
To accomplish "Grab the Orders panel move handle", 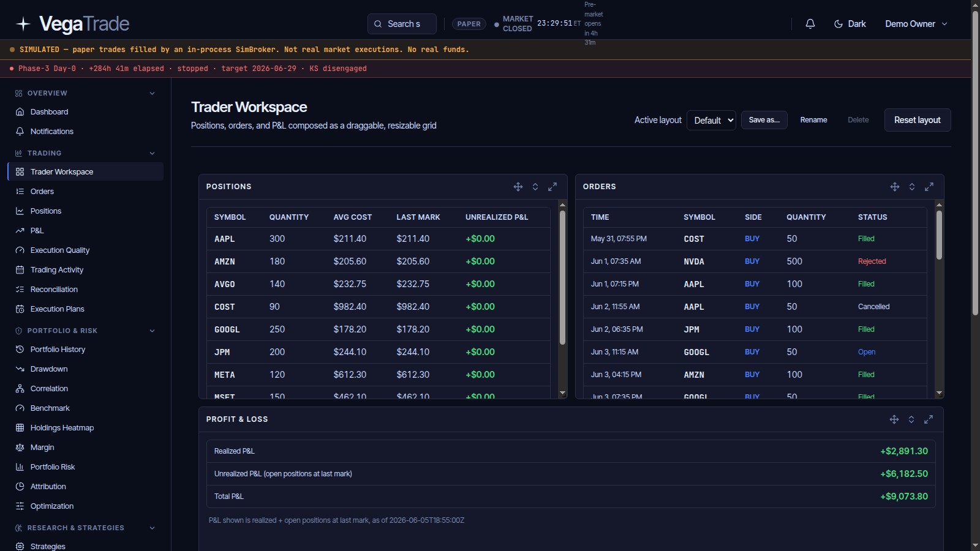I will 895,187.
